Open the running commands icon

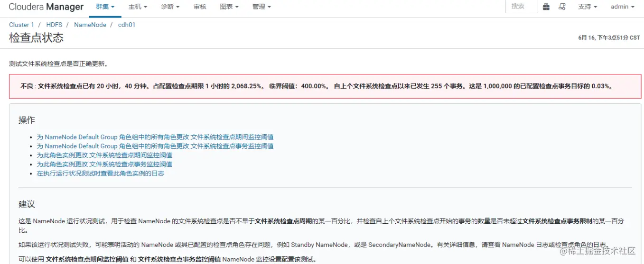pos(562,7)
